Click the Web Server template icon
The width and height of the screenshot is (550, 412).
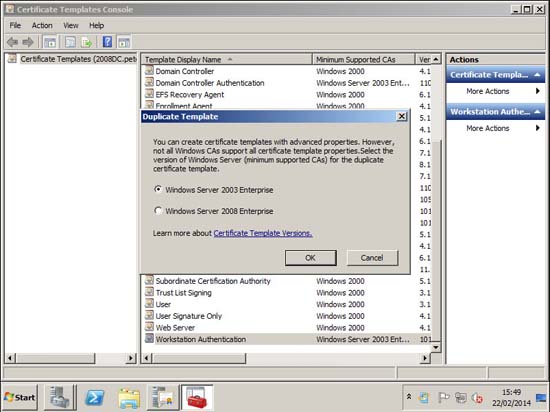pyautogui.click(x=149, y=327)
